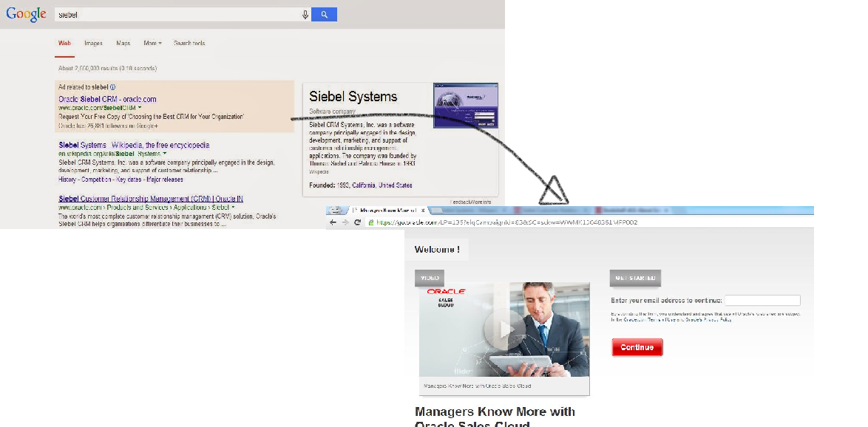The width and height of the screenshot is (868, 427).
Task: Expand the arrow beside en.wikipedia.org Siebel_Systems URL
Action: [165, 154]
